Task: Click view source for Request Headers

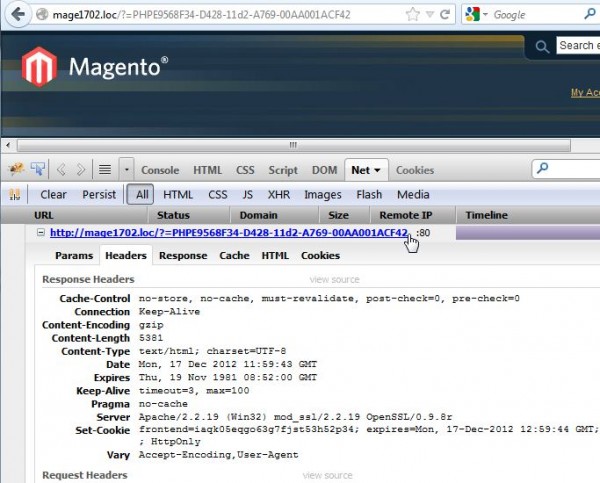Action: click(328, 476)
